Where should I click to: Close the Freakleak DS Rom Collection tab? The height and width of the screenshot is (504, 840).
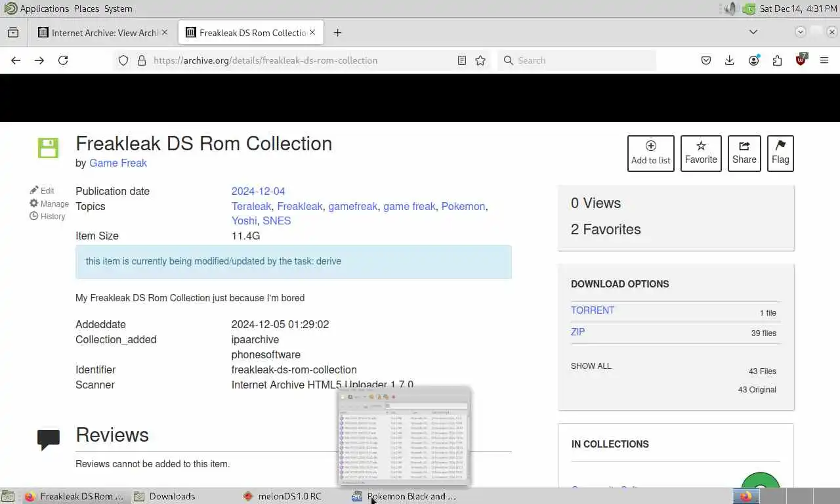click(312, 32)
